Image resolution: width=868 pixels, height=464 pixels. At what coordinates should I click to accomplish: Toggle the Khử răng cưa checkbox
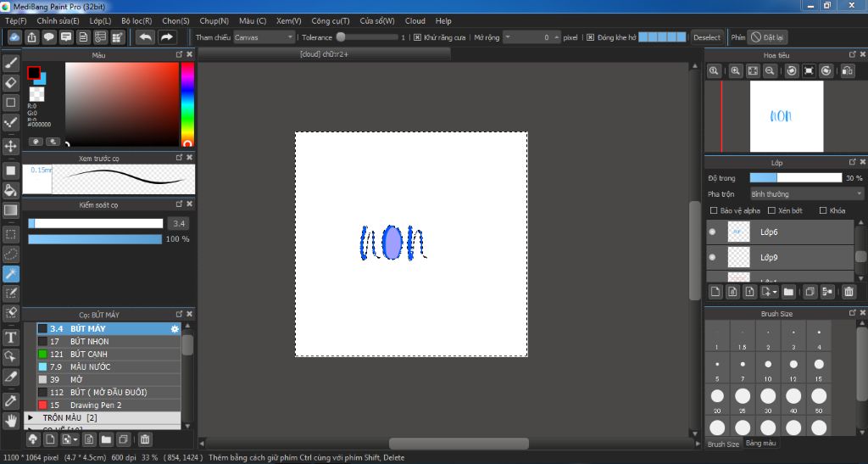point(418,37)
